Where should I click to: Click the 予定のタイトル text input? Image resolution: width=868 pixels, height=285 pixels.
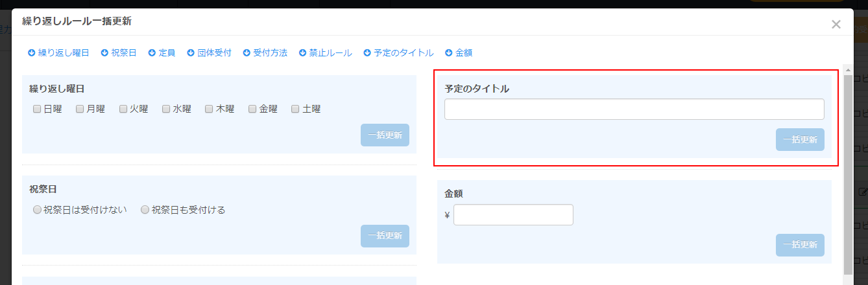[634, 109]
